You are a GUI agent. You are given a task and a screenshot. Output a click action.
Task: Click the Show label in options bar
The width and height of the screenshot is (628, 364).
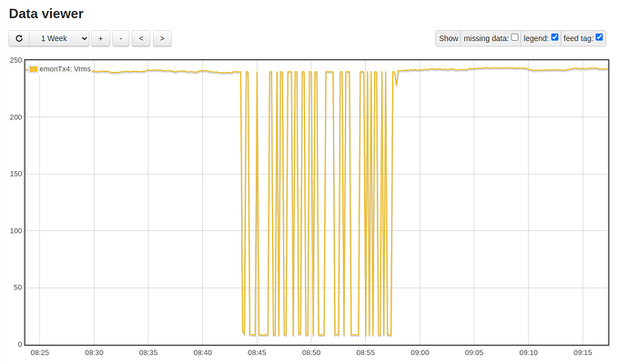tap(448, 38)
